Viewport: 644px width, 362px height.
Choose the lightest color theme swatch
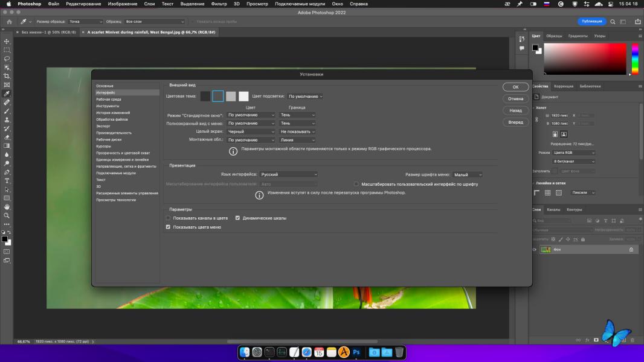243,96
